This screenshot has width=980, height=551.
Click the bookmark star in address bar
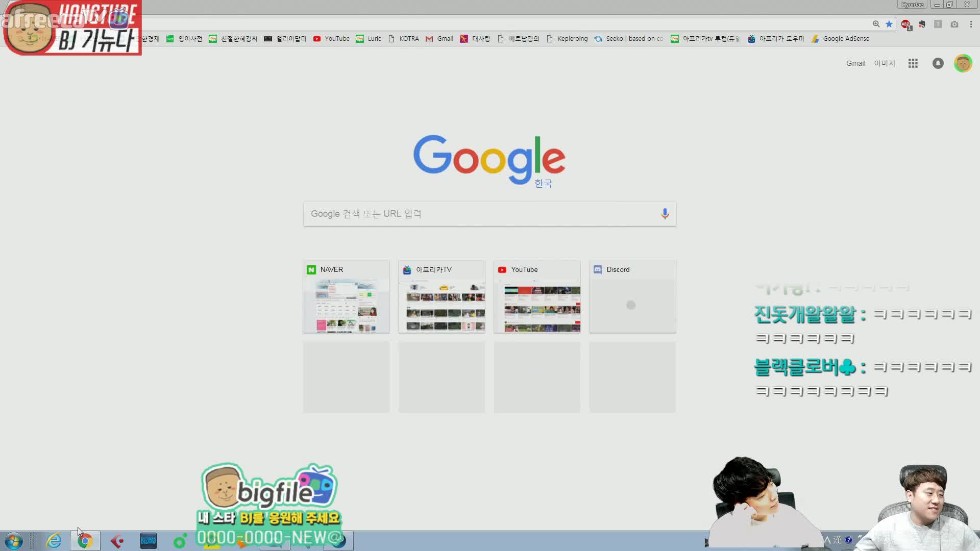coord(889,24)
